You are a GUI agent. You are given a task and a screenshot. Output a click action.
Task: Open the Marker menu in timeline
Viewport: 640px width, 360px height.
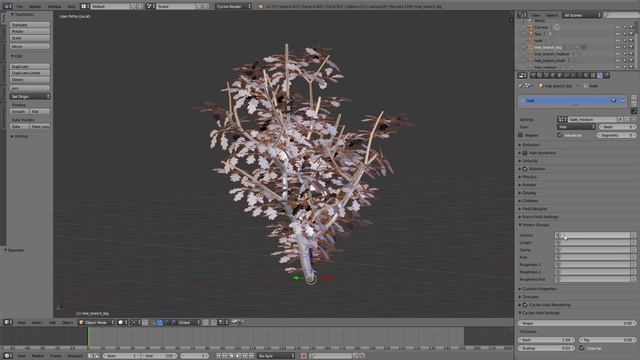38,356
